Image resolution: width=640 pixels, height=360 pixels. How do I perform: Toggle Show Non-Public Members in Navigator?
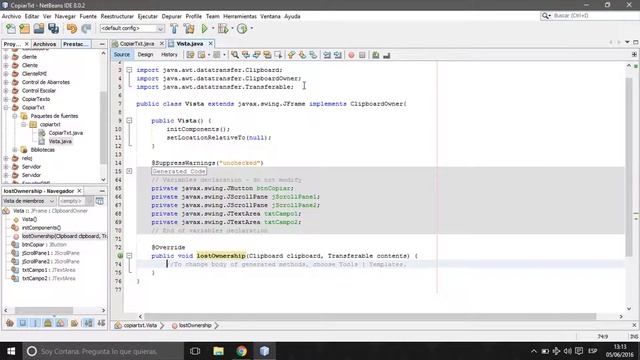coord(48,323)
